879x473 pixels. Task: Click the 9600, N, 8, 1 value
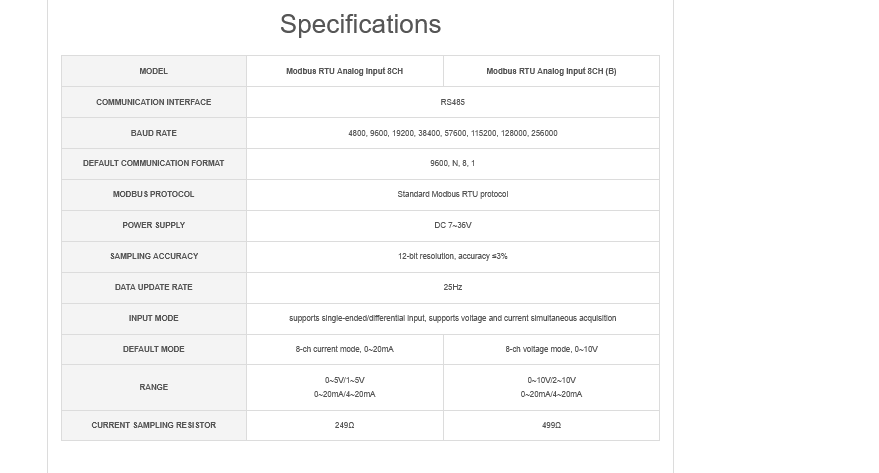[452, 163]
